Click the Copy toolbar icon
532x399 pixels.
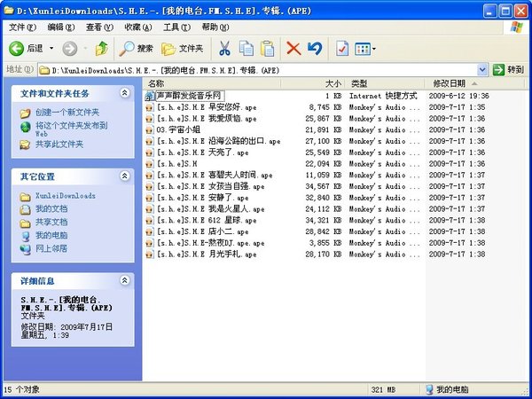tap(246, 49)
